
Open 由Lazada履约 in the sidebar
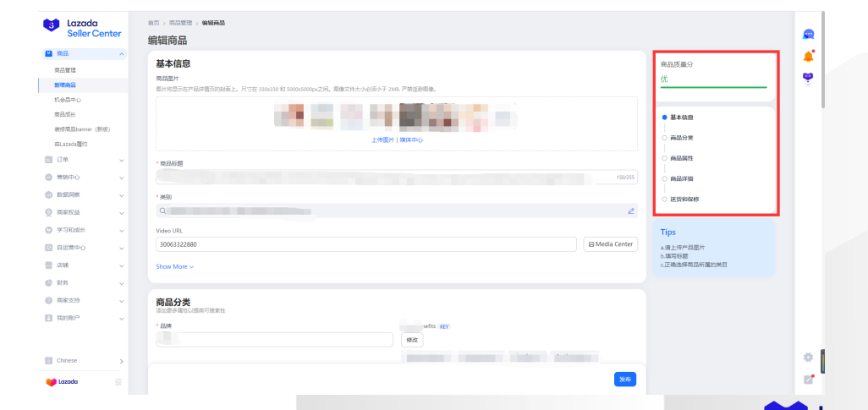coord(70,145)
